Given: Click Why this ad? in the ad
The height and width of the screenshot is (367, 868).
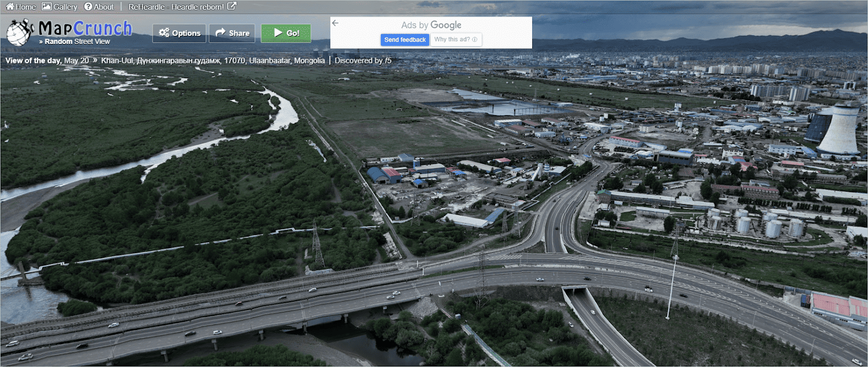Looking at the screenshot, I should click(x=456, y=40).
